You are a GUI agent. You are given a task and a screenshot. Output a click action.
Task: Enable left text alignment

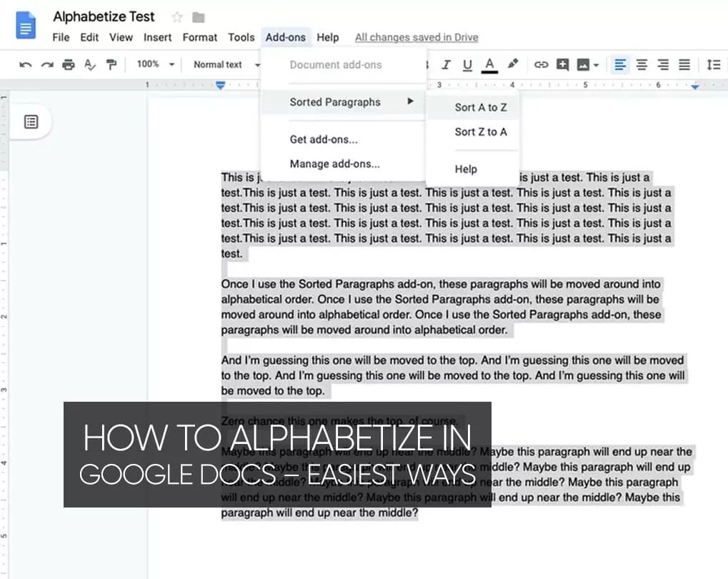pyautogui.click(x=619, y=64)
